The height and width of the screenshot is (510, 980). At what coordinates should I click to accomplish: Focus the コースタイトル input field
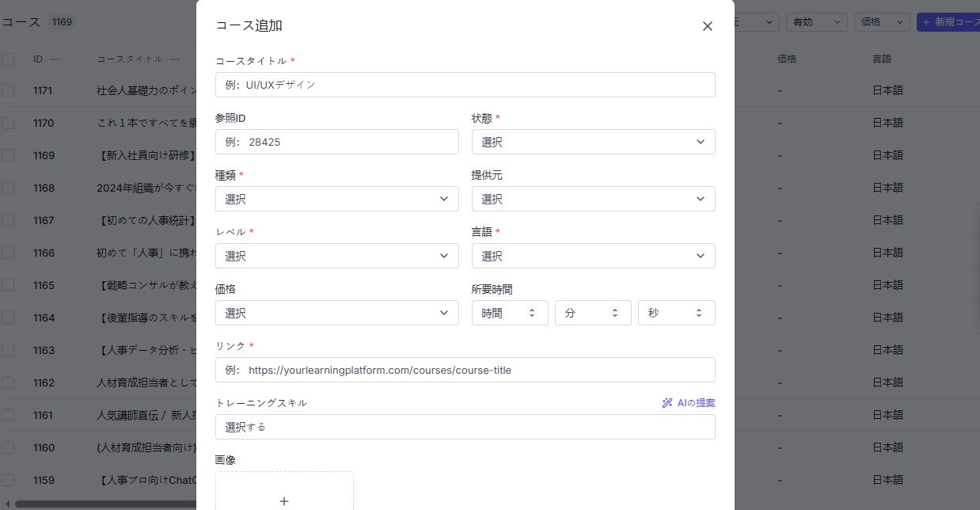tap(465, 85)
